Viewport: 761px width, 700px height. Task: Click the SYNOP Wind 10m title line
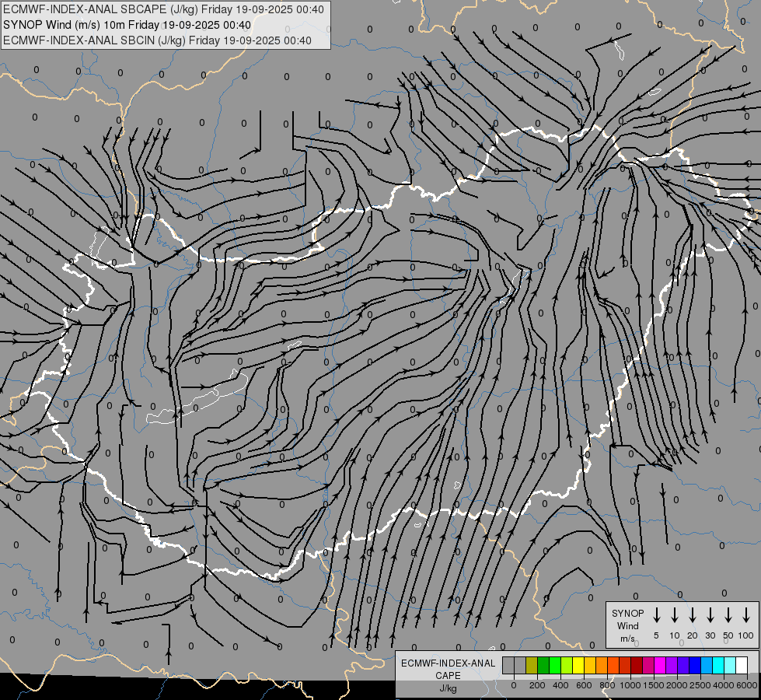point(127,25)
